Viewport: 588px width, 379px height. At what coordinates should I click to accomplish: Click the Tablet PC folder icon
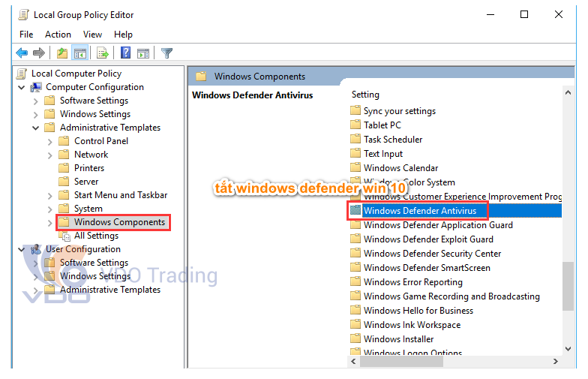tap(355, 125)
